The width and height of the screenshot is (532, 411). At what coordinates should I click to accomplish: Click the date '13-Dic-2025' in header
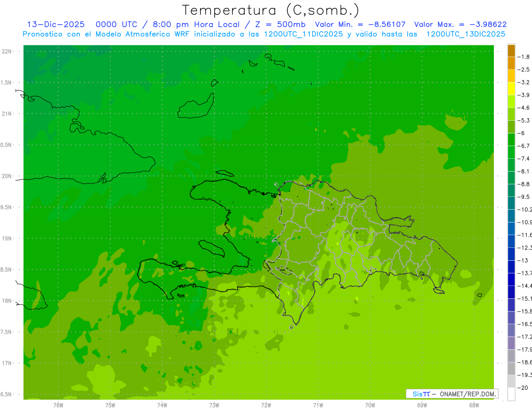[x=56, y=24]
